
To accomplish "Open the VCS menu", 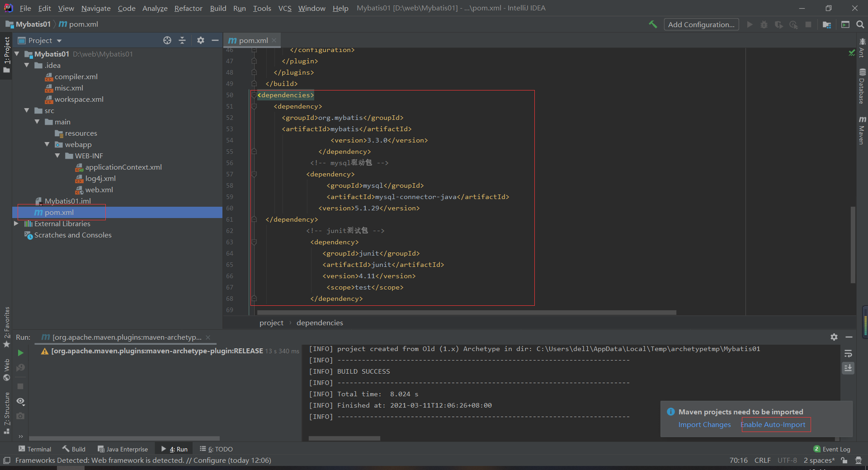I will 285,8.
